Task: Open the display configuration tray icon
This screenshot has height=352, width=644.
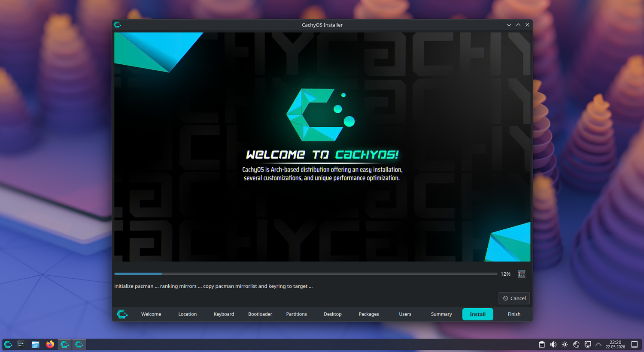Action: (588, 345)
